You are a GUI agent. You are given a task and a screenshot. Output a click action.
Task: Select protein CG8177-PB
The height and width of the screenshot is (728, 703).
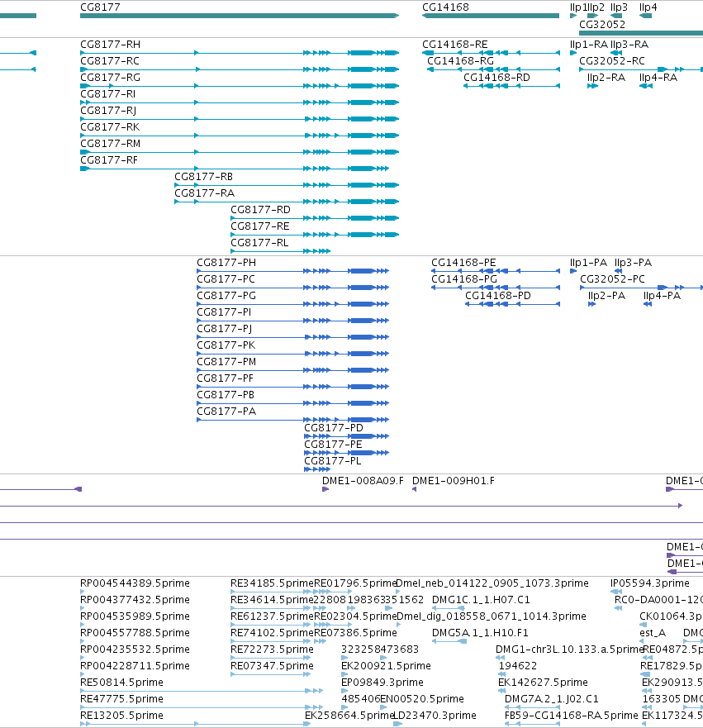tap(226, 395)
